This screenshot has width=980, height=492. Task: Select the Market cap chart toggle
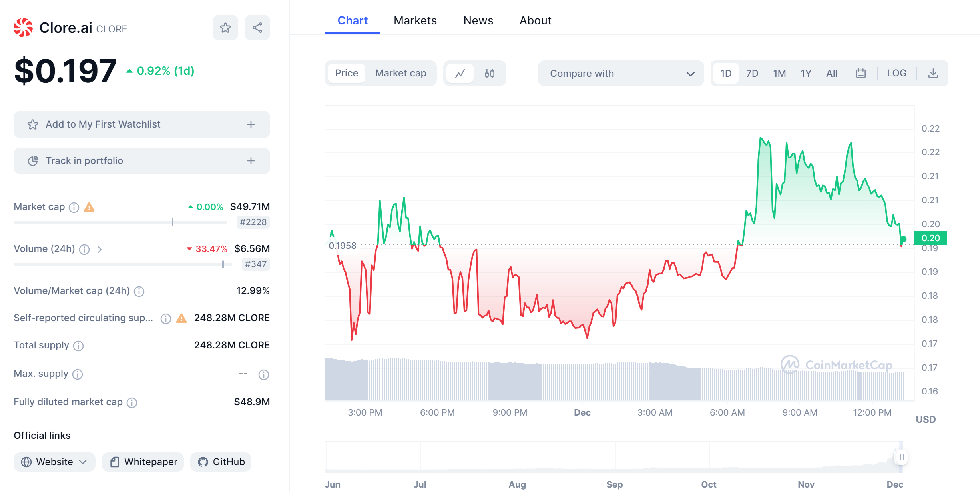pyautogui.click(x=400, y=73)
